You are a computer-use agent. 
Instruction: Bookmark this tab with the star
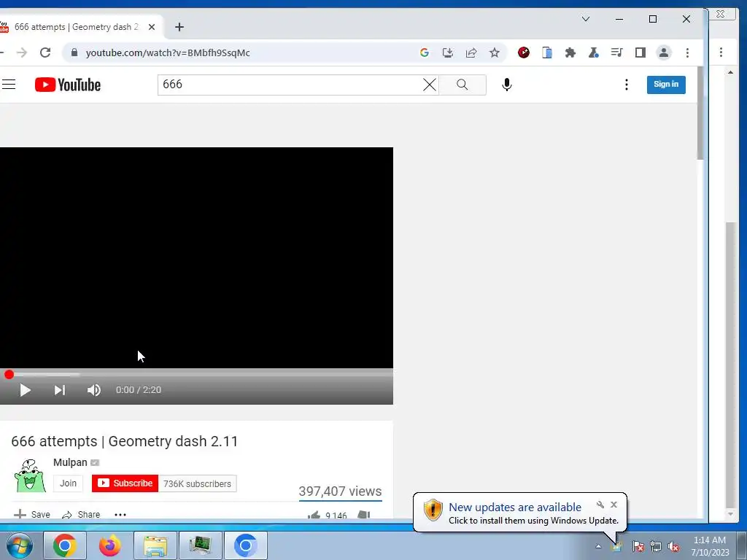495,52
